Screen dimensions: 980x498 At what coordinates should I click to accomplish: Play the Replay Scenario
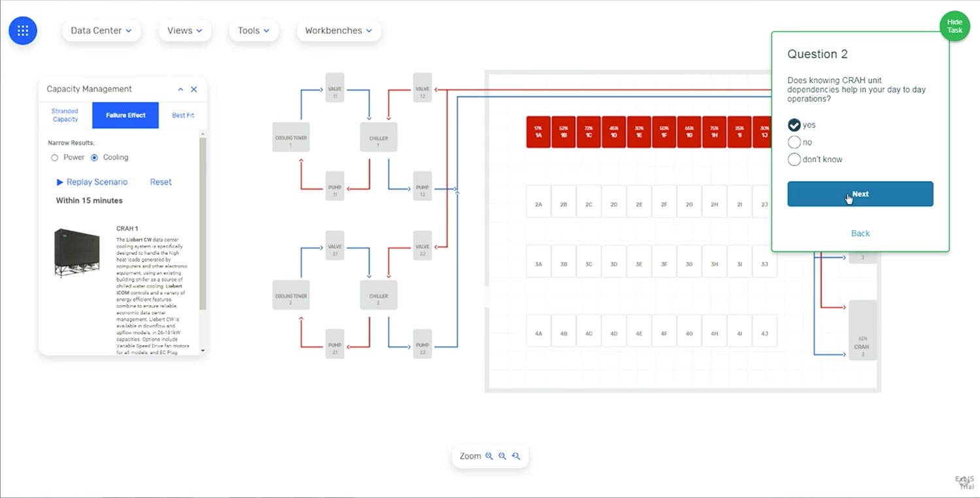pyautogui.click(x=91, y=182)
